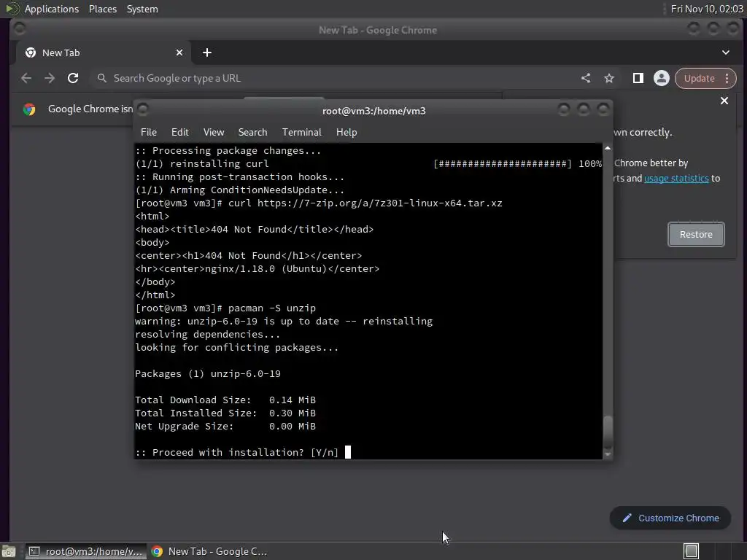The image size is (747, 560).
Task: Bookmark this tab with the star icon
Action: point(609,78)
